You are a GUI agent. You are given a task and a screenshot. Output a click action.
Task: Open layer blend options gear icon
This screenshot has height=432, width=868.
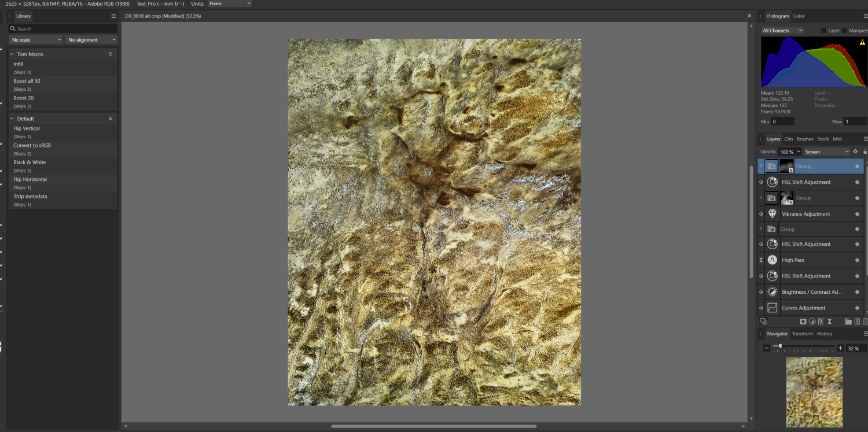pos(856,152)
